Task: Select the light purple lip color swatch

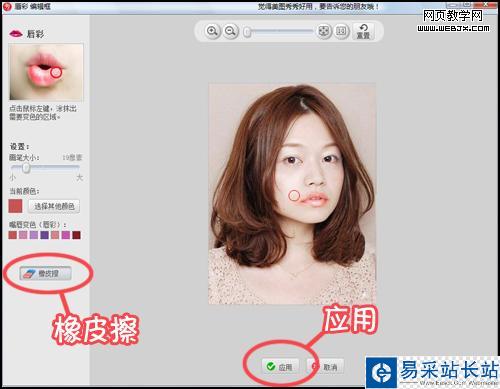Action: (x=34, y=235)
